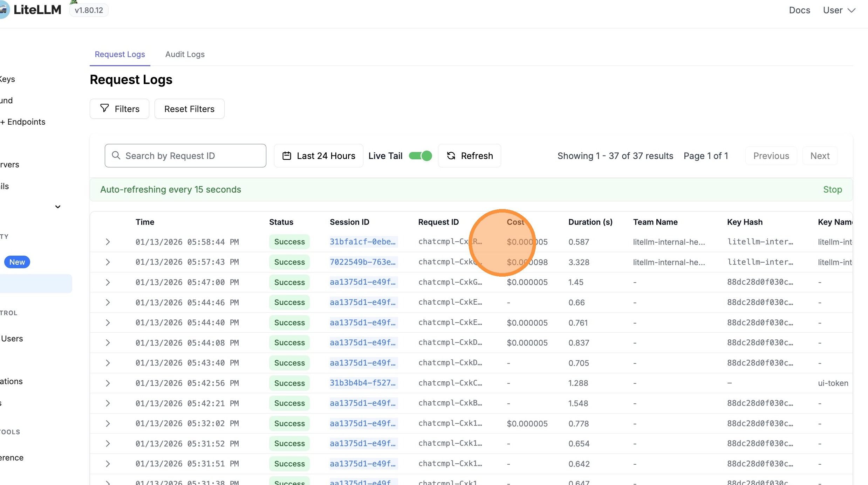
Task: Expand the 05:58:44 PM log row
Action: point(108,242)
